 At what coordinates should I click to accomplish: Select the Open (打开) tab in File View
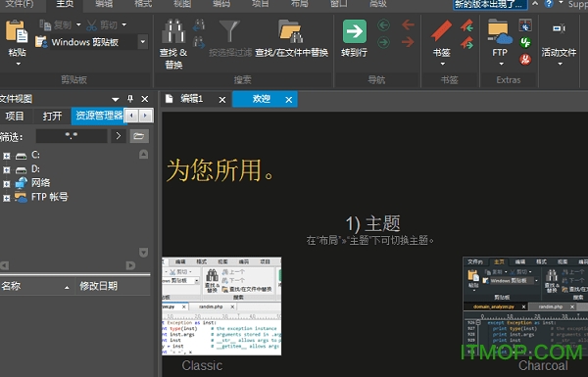[x=52, y=116]
